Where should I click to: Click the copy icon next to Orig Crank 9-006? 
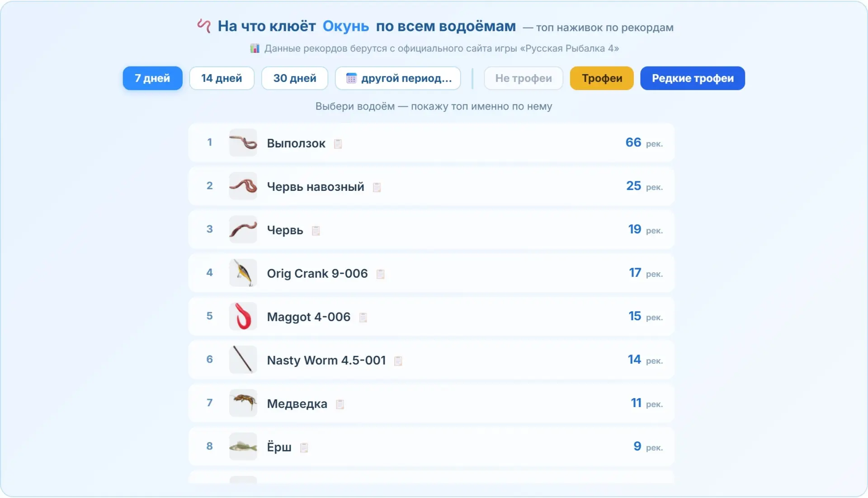(x=381, y=274)
